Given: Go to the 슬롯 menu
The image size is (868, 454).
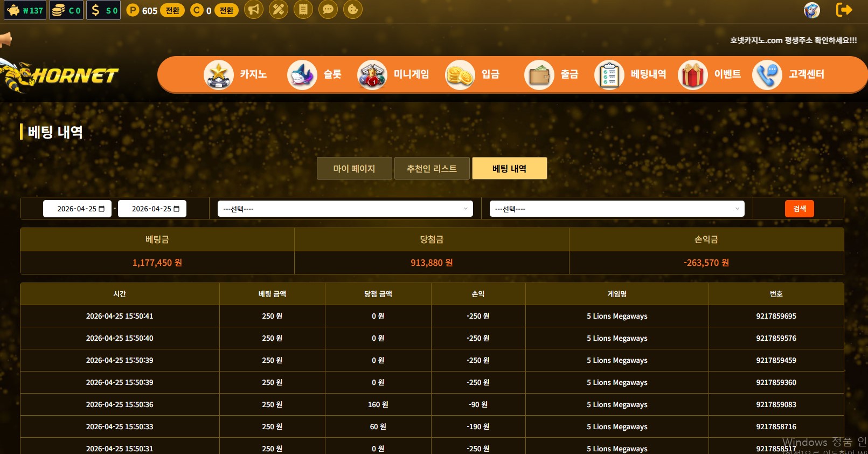Looking at the screenshot, I should (x=315, y=74).
